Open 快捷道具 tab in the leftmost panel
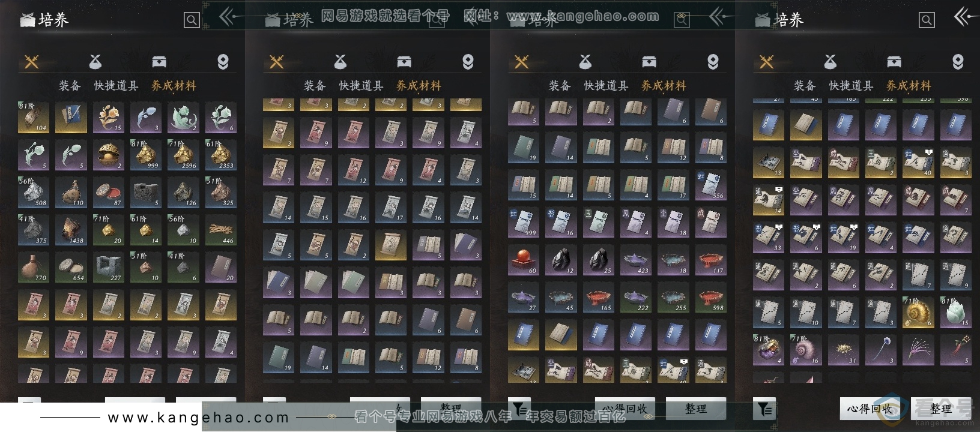 [116, 86]
